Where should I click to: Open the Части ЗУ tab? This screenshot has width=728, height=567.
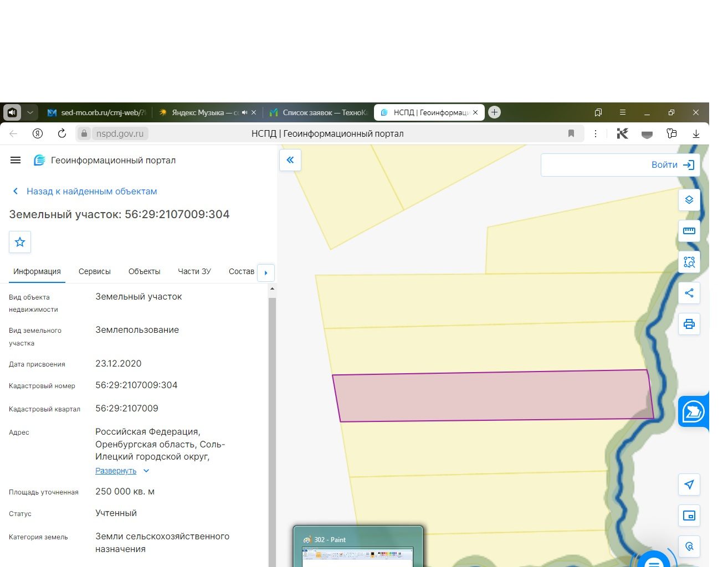point(194,271)
